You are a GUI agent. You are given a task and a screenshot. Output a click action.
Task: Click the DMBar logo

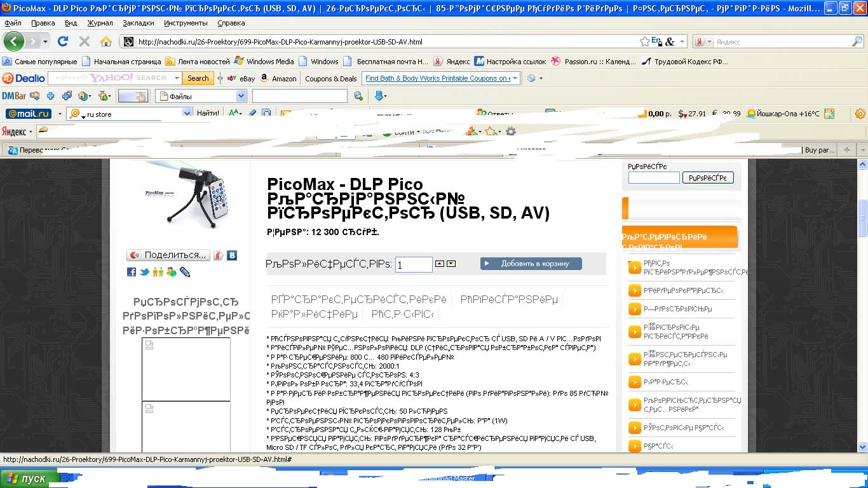(x=13, y=96)
